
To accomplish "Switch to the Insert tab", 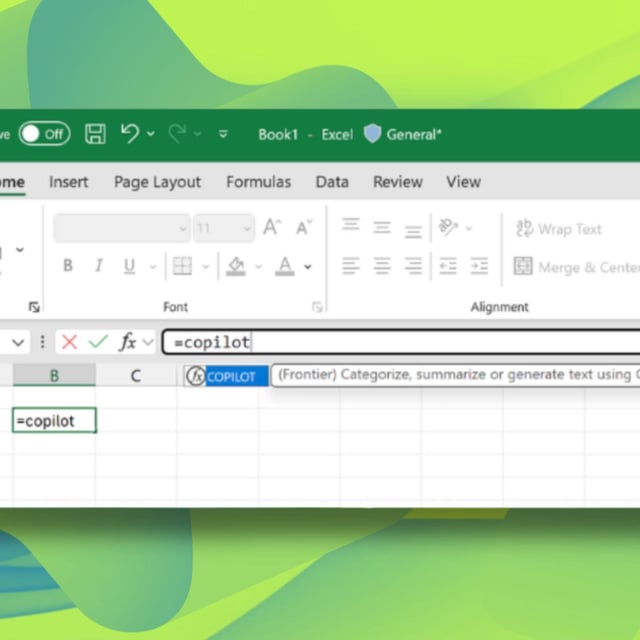I will 69,182.
